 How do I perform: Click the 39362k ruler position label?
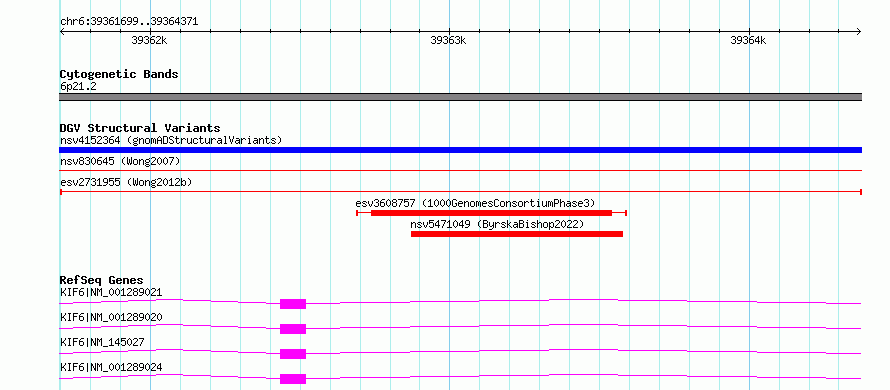[x=149, y=40]
